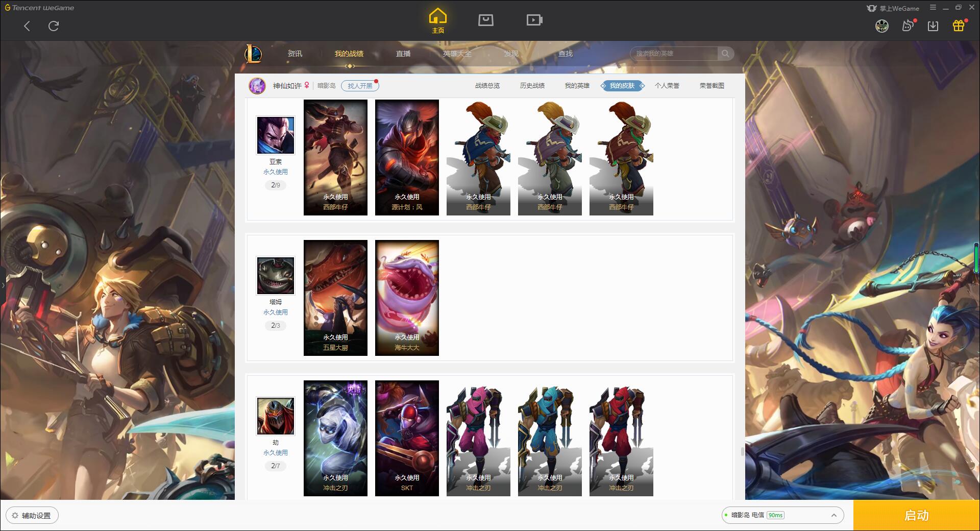The width and height of the screenshot is (980, 531).
Task: Open the 劫 冲击之刃 splash skin card
Action: point(335,438)
